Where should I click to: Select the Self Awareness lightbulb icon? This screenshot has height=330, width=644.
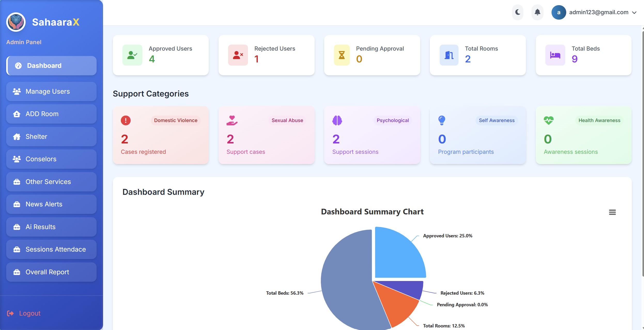pos(442,120)
